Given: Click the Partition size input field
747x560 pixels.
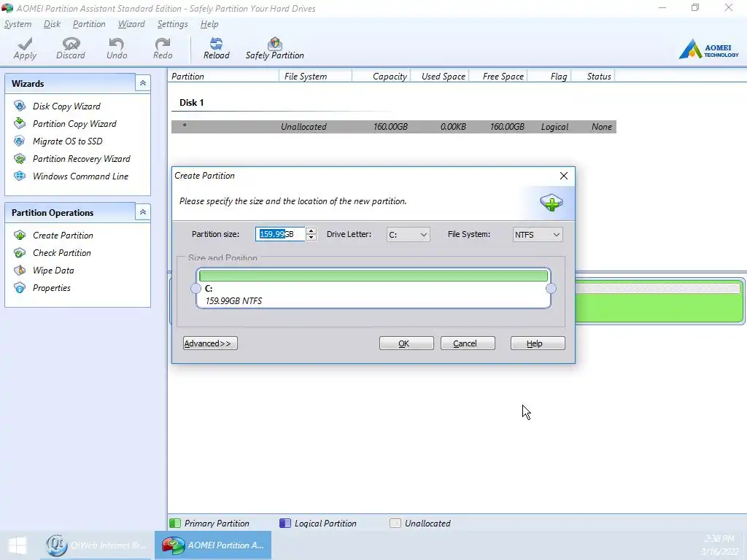Looking at the screenshot, I should coord(280,234).
